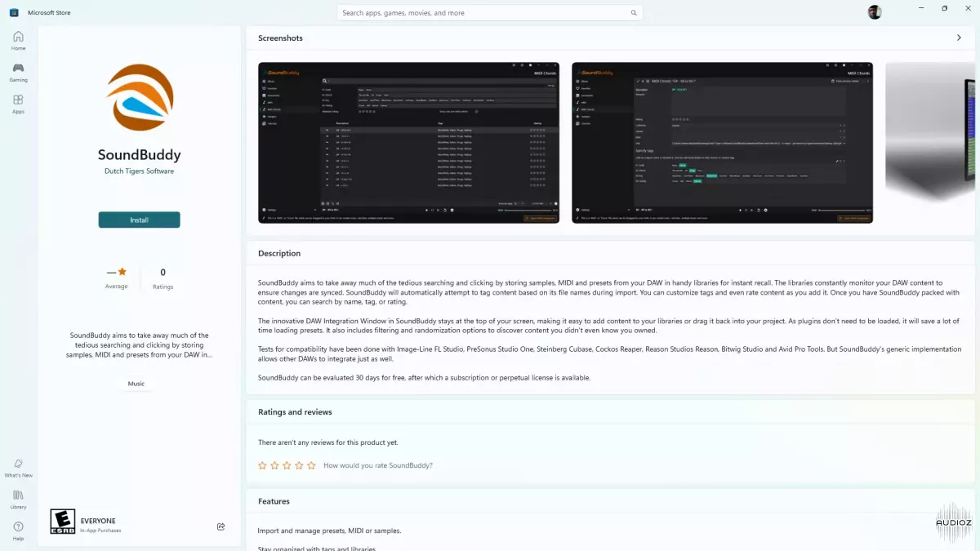Click the Share icon for SoundBuddy

tap(221, 527)
